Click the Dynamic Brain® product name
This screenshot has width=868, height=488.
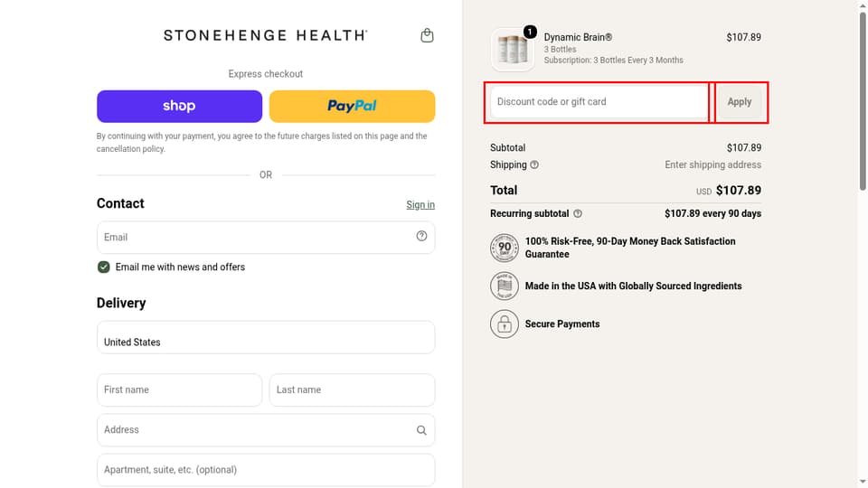point(578,37)
